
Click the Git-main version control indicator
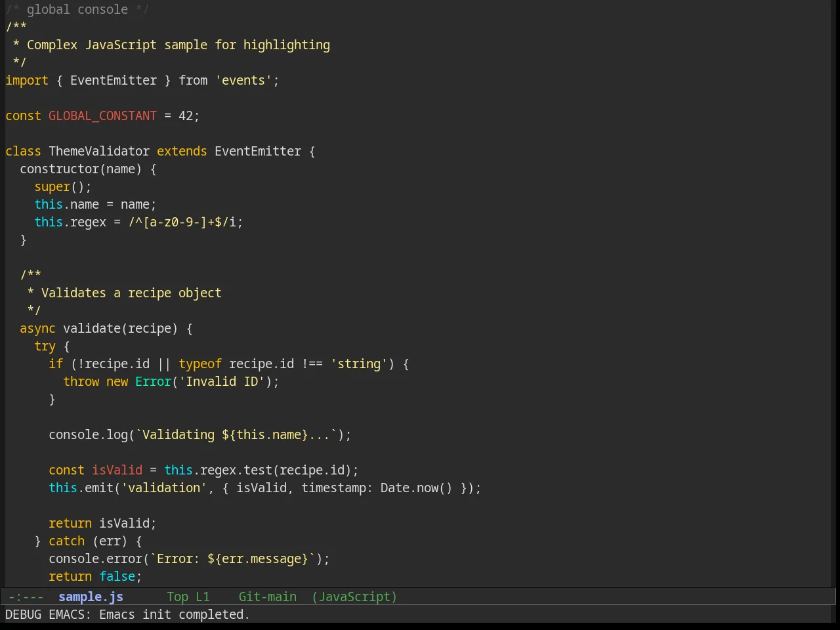[267, 597]
